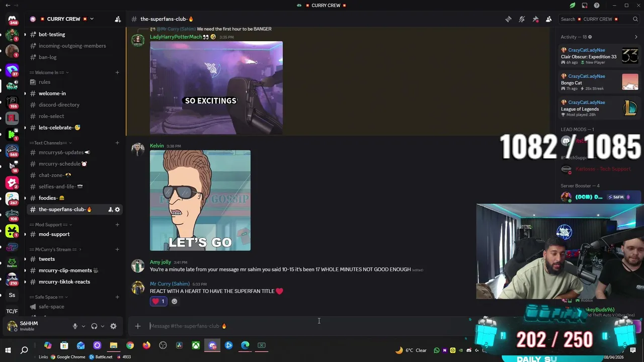Open Windows taskbar search

24,350
